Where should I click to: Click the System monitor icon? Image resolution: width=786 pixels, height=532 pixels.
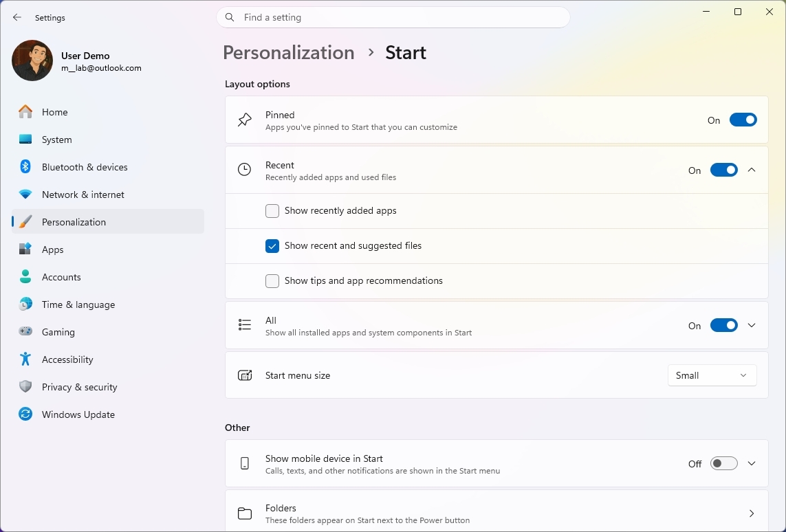tap(25, 140)
